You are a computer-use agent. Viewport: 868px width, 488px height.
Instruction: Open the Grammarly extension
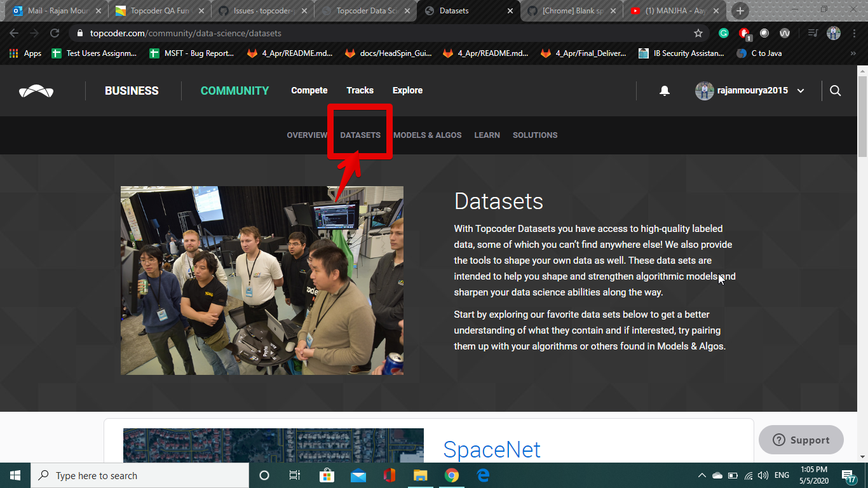click(x=724, y=33)
